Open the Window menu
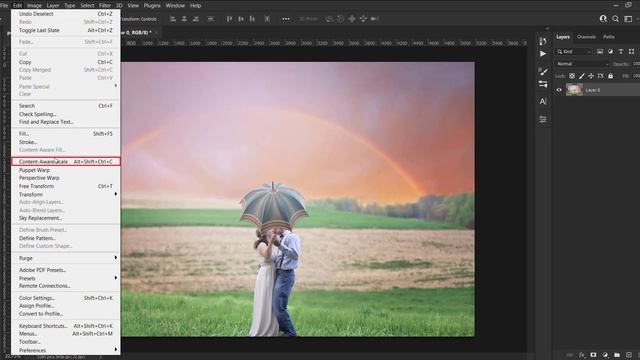The height and width of the screenshot is (360, 640). click(175, 5)
